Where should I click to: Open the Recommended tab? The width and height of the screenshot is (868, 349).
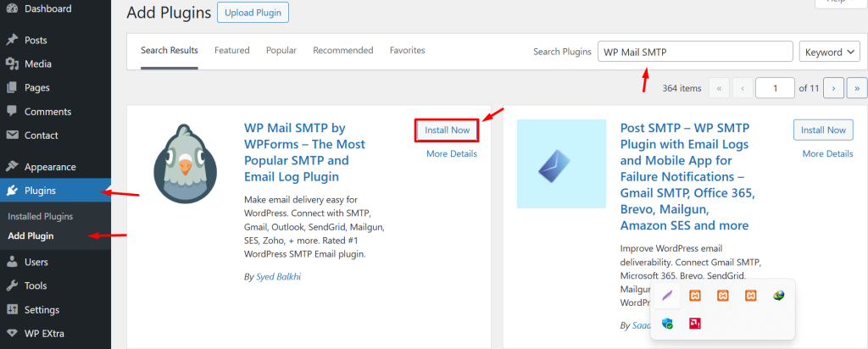[343, 50]
